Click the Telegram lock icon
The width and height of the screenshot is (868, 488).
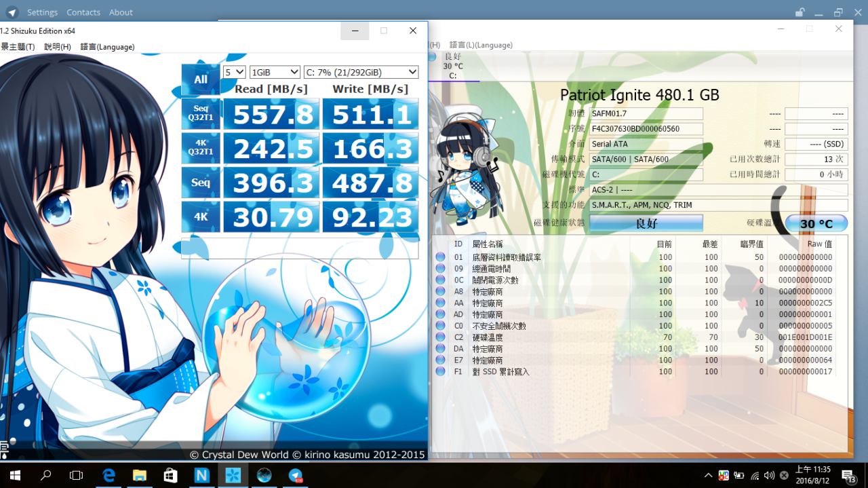pos(800,12)
